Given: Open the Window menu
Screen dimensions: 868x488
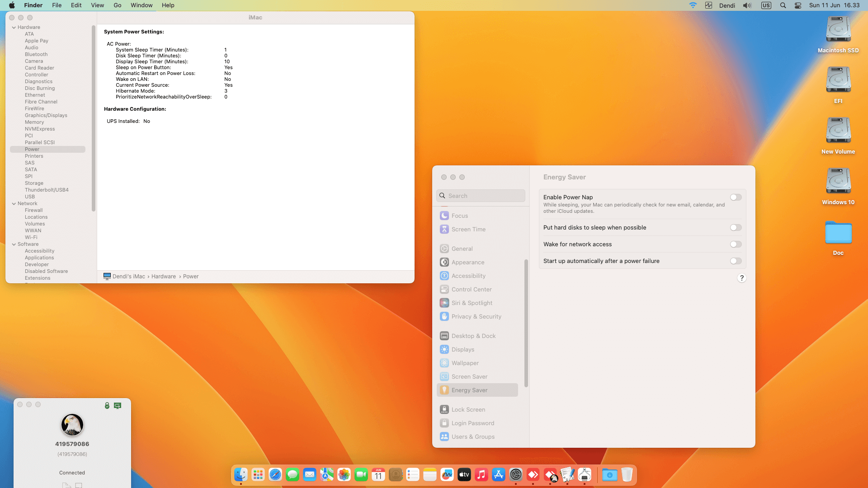Looking at the screenshot, I should (142, 5).
